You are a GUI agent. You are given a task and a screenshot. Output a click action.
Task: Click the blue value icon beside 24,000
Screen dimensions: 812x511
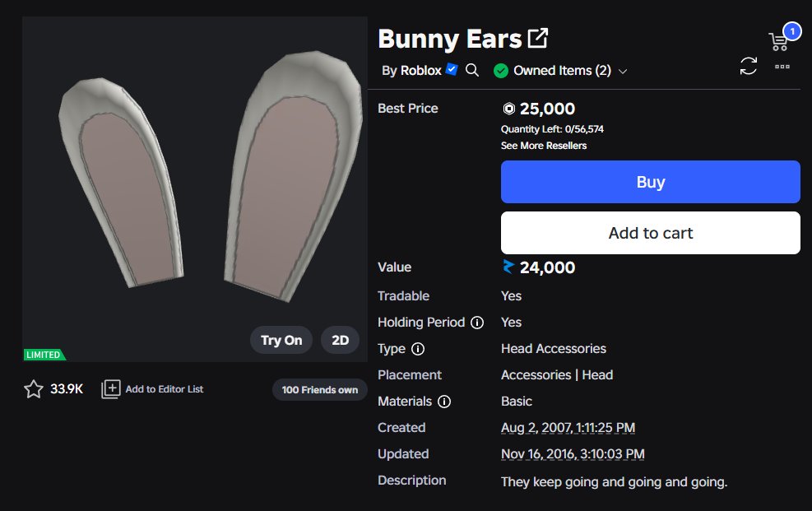tap(508, 267)
